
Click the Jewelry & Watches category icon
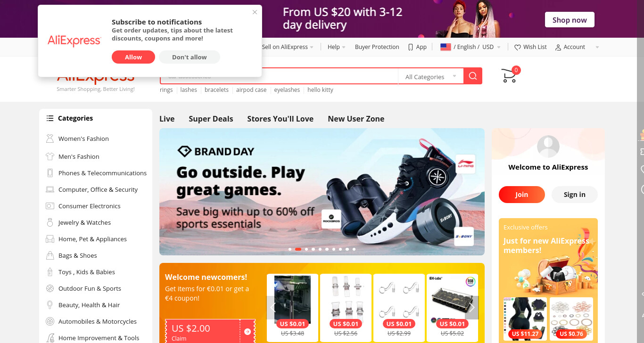click(50, 222)
